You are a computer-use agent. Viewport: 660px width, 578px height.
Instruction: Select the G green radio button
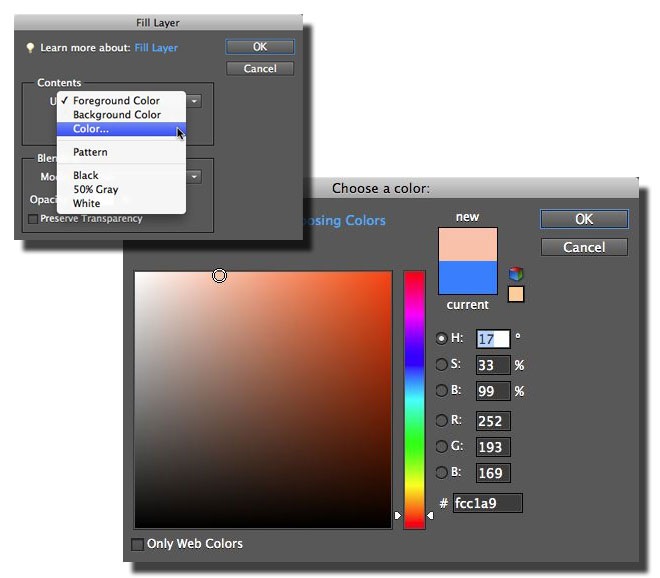(441, 447)
